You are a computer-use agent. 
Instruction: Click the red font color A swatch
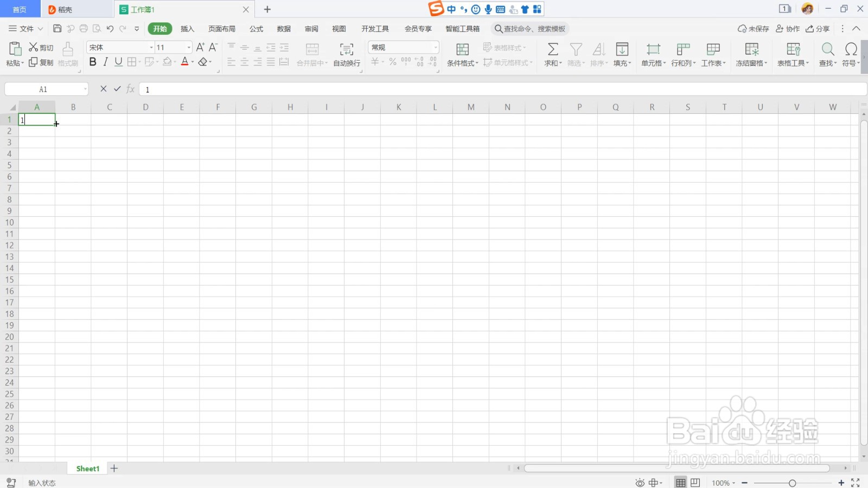(x=184, y=62)
